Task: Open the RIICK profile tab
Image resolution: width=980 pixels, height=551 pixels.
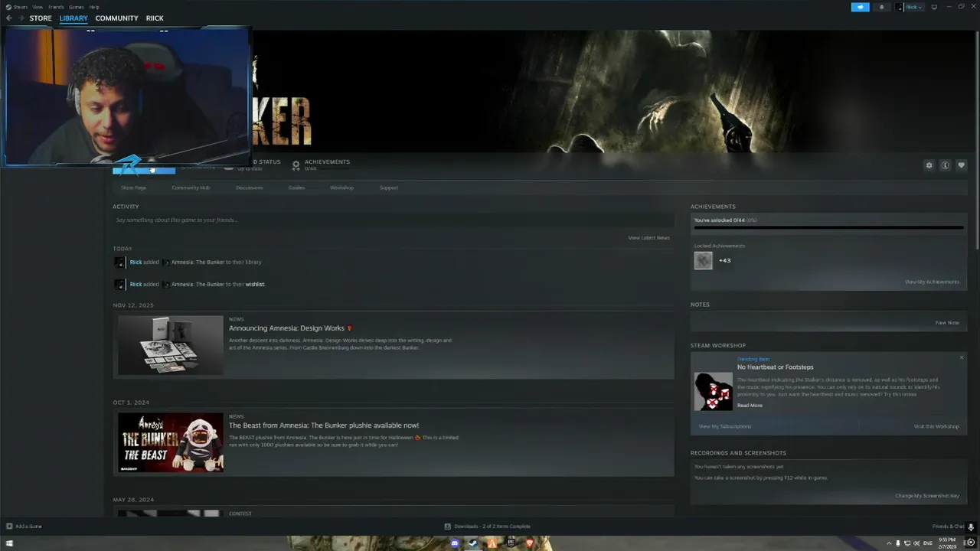Action: (155, 18)
